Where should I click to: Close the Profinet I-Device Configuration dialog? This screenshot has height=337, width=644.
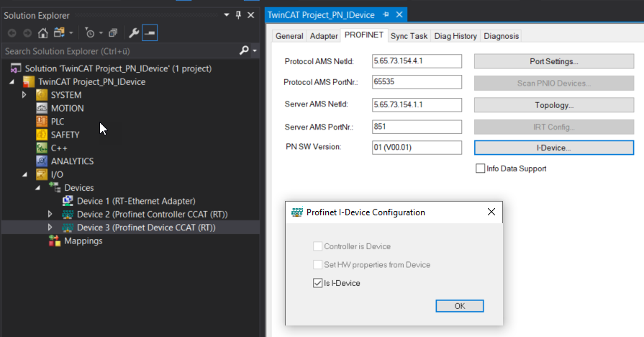491,212
